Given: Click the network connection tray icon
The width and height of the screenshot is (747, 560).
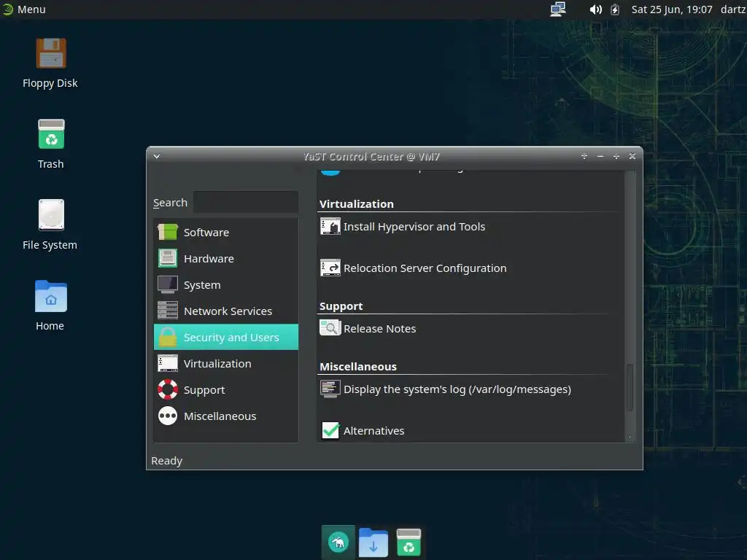Looking at the screenshot, I should 558,9.
